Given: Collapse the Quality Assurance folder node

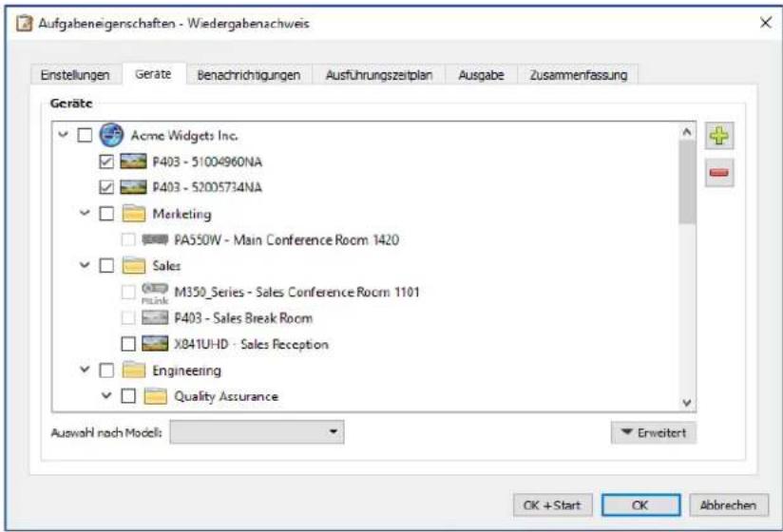Looking at the screenshot, I should click(x=106, y=395).
